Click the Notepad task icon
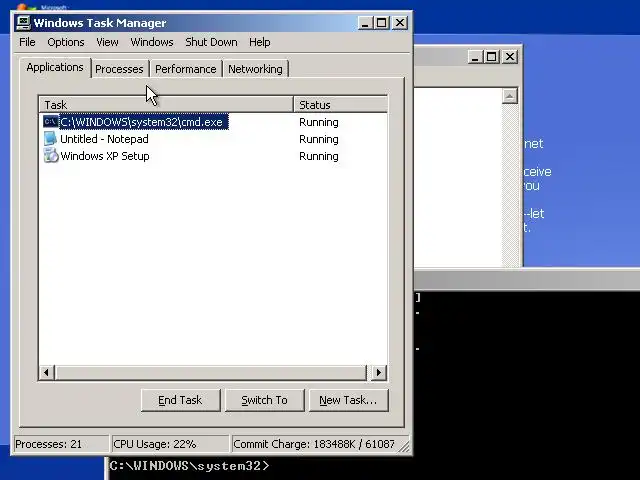The width and height of the screenshot is (640, 480). click(51, 139)
